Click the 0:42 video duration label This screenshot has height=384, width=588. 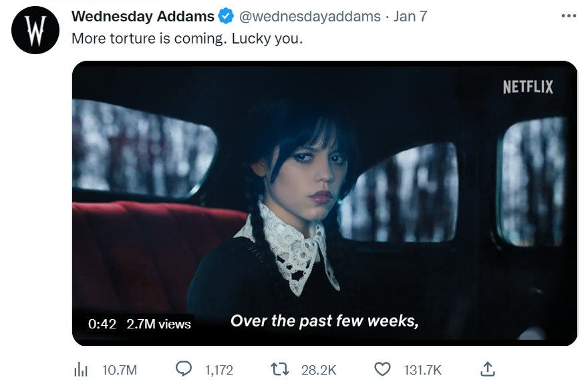tap(102, 324)
